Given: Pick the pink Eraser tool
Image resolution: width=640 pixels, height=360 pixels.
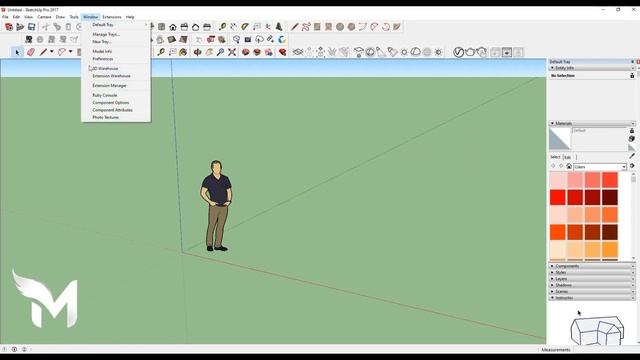Looking at the screenshot, I should tap(31, 52).
